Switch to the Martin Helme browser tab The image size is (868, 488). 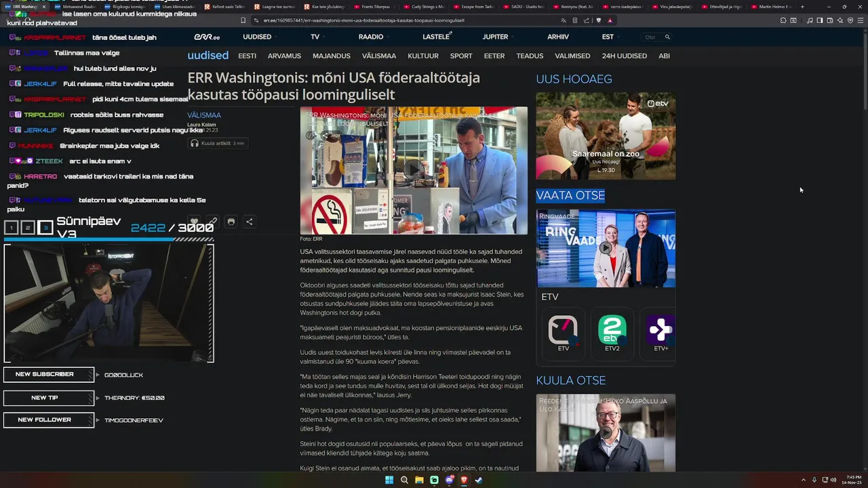click(x=773, y=7)
